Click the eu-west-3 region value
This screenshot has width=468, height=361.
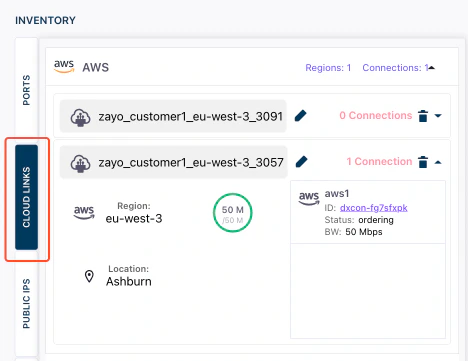pyautogui.click(x=134, y=218)
